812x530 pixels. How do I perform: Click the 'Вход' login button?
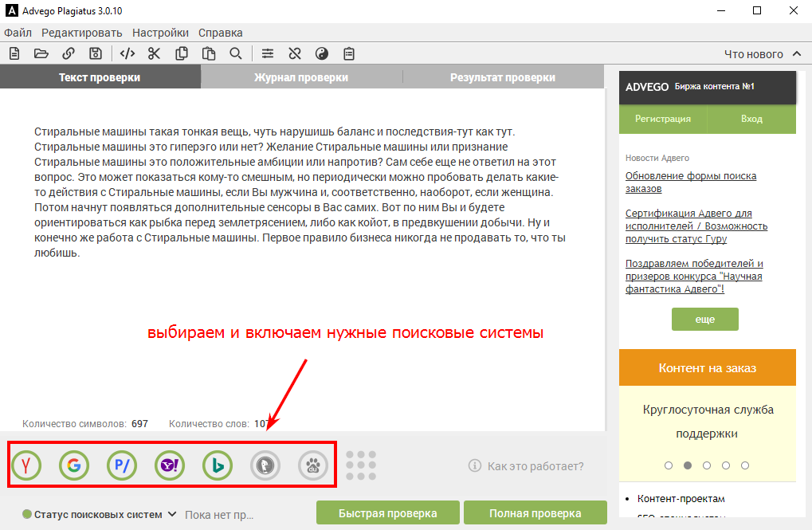(x=751, y=119)
